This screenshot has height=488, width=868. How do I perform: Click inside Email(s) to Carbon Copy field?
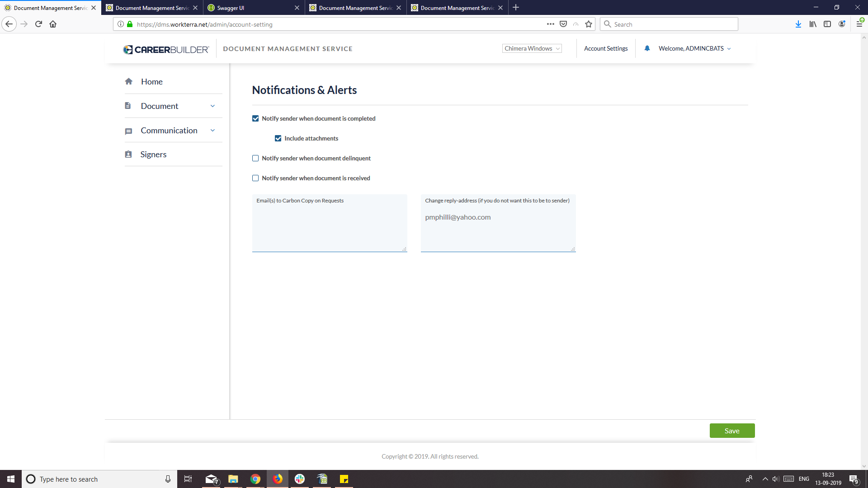pyautogui.click(x=329, y=223)
